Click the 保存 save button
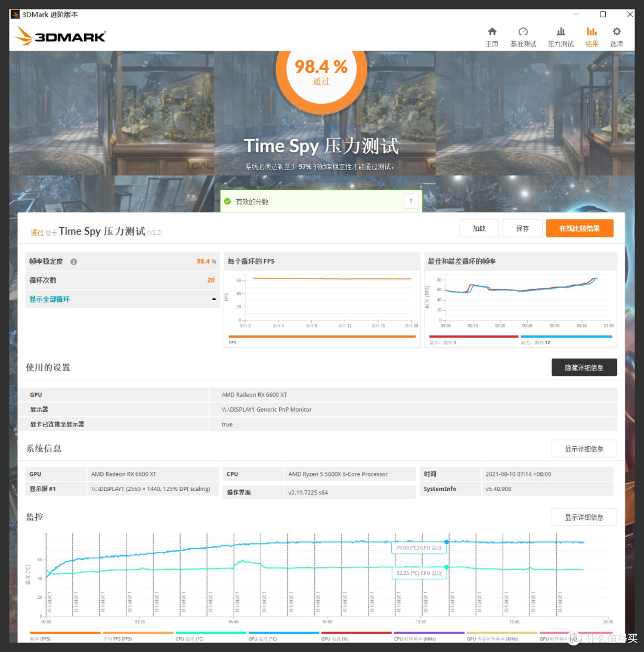 [522, 228]
